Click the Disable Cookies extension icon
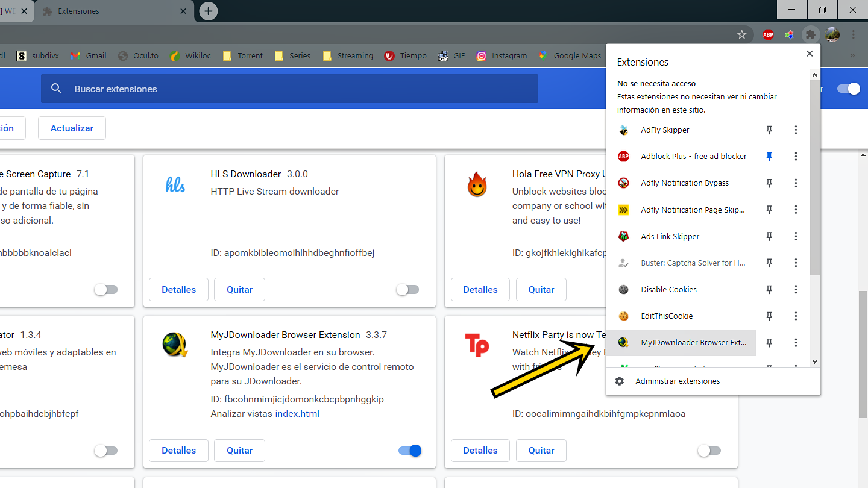Viewport: 868px width, 488px height. click(624, 289)
